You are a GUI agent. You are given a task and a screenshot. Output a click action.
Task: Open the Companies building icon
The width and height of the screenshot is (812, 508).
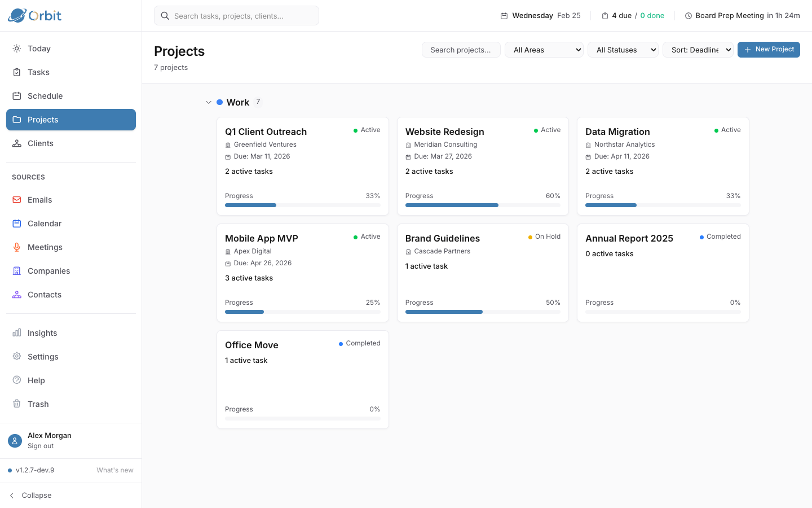[x=17, y=271]
